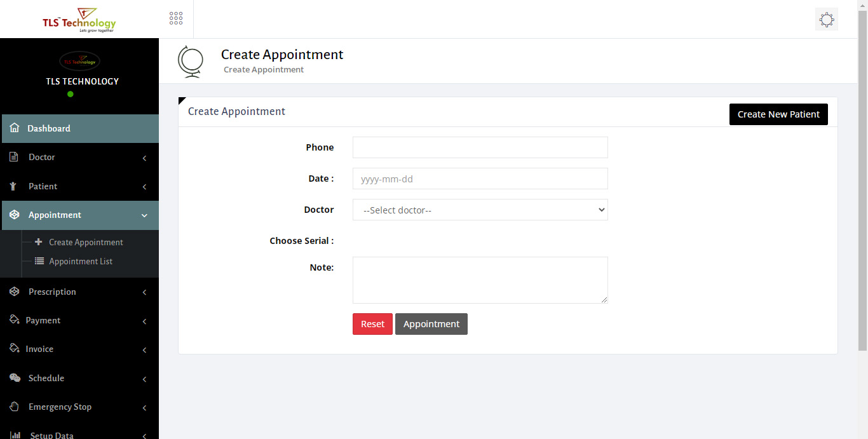The image size is (868, 439).
Task: Click the Schedule icon in sidebar
Action: tap(15, 378)
